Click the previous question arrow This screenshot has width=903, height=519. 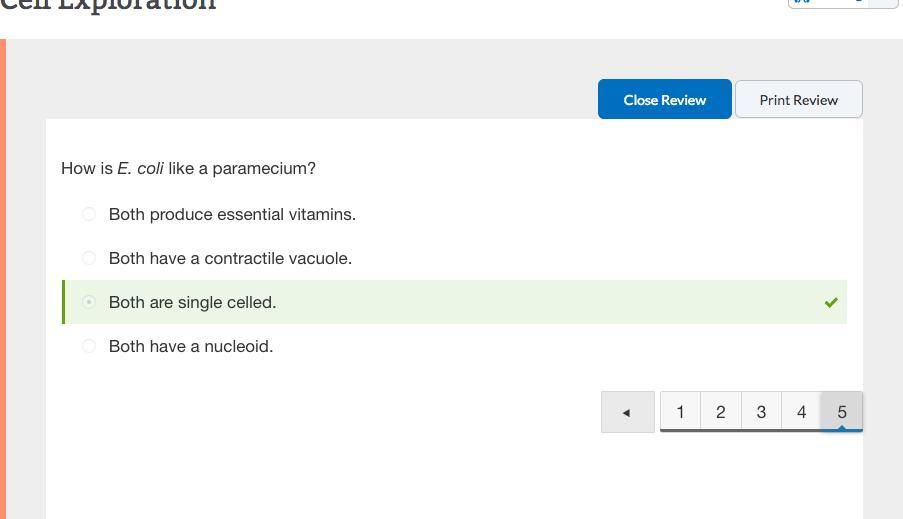coord(627,412)
